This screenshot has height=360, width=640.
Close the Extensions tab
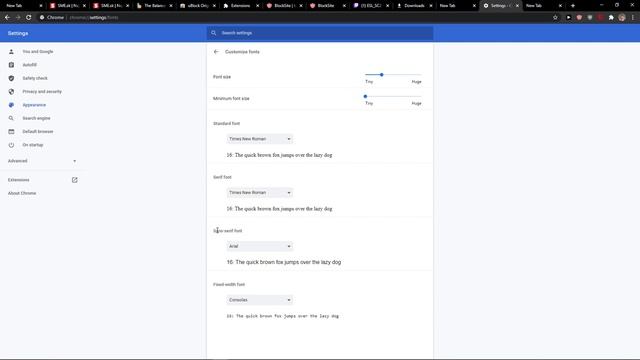point(258,6)
